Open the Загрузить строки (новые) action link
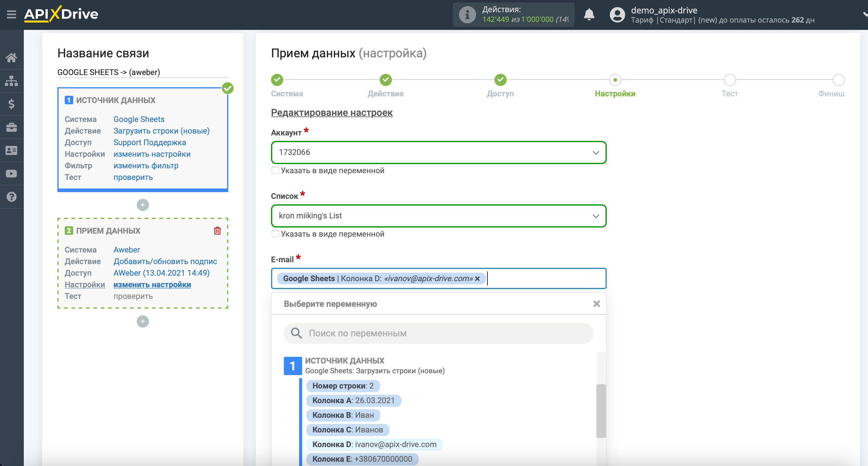The height and width of the screenshot is (466, 868). coord(161,131)
